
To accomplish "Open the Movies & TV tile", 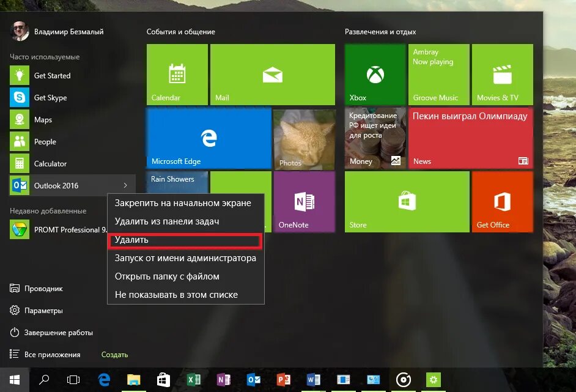I will click(502, 75).
